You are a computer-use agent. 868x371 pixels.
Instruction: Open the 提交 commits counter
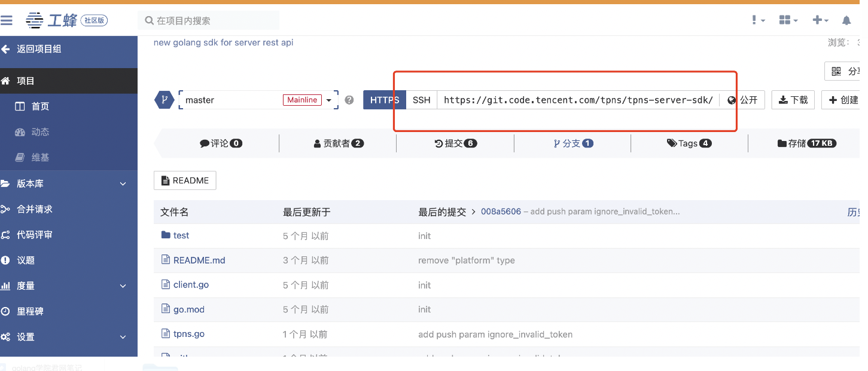pyautogui.click(x=455, y=143)
